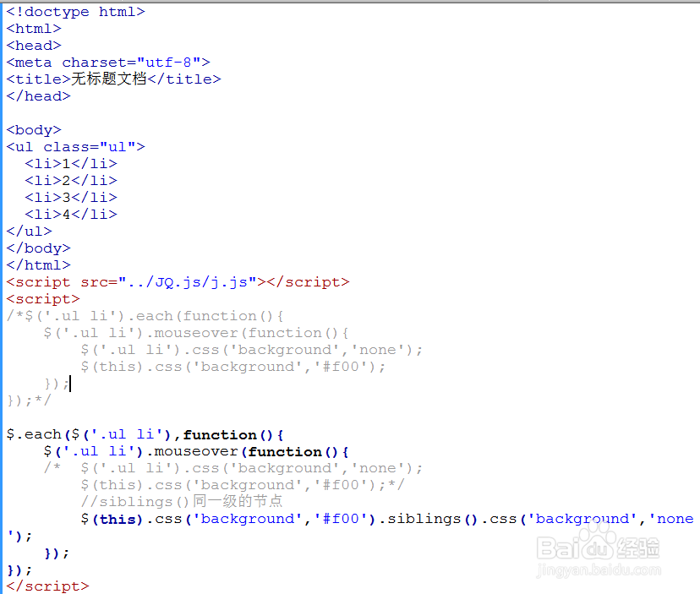Screen dimensions: 700x594
Task: Click the closing '</ul>' line
Action: 29,232
